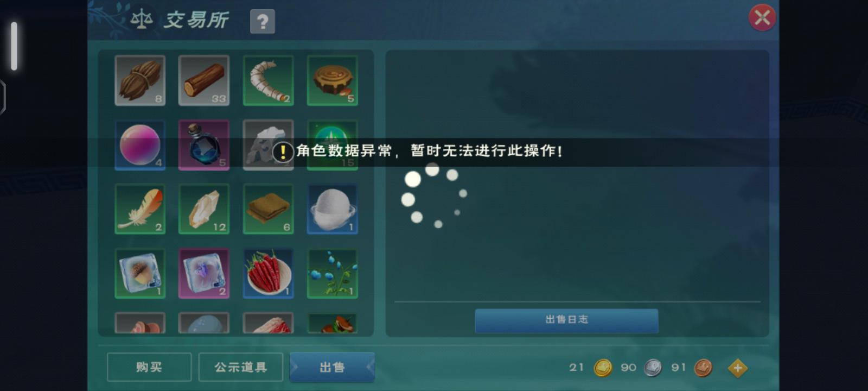Open the question mark help button
Viewport: 868px width, 391px height.
coord(263,22)
